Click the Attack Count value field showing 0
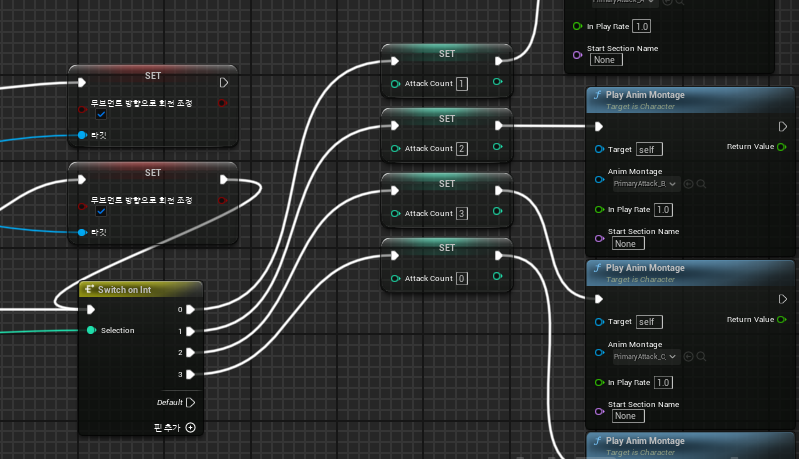This screenshot has width=799, height=459. tap(462, 279)
